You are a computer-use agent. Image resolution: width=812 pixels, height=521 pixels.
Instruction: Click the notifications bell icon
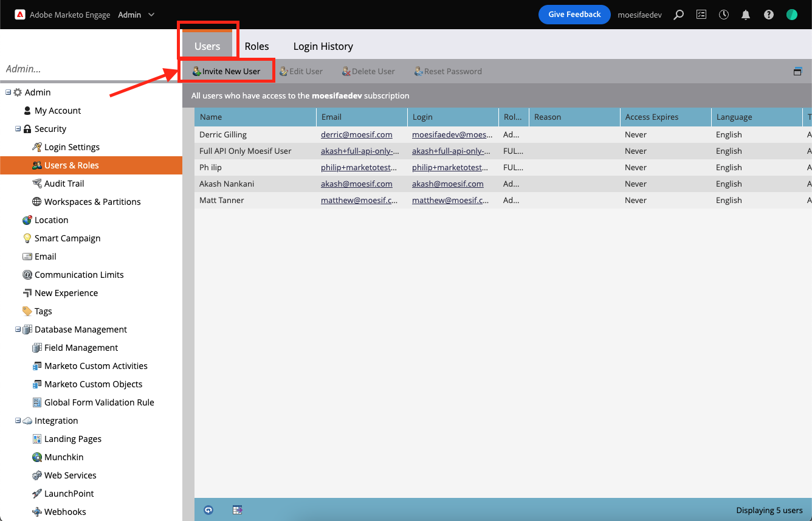tap(746, 15)
